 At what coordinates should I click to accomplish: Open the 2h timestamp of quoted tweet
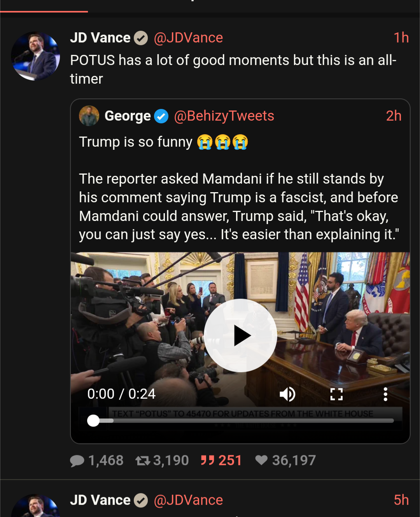point(394,116)
